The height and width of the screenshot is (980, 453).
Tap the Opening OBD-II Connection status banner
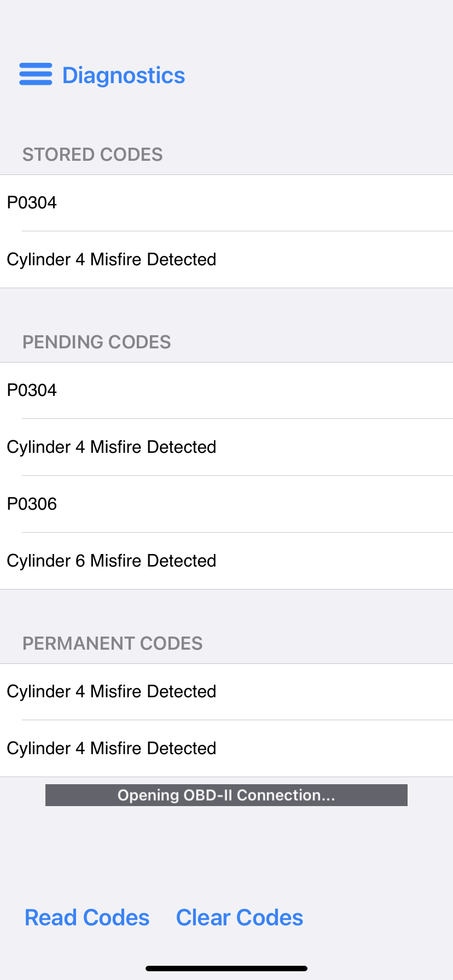click(x=226, y=795)
